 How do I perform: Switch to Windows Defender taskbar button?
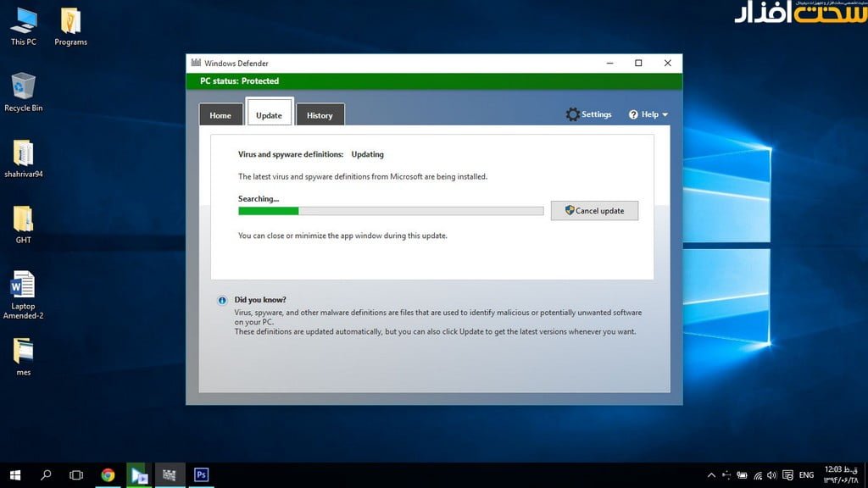(170, 475)
